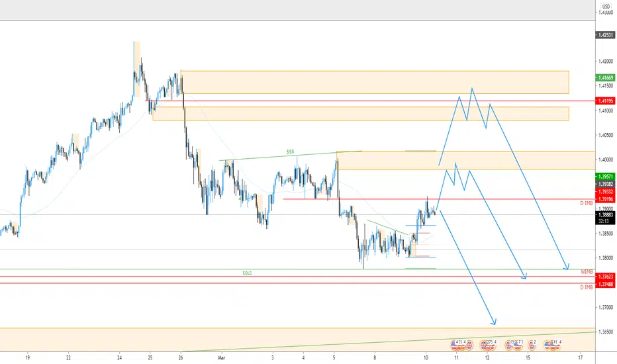
Task: Select the red 1.41195 price label
Action: [605, 101]
